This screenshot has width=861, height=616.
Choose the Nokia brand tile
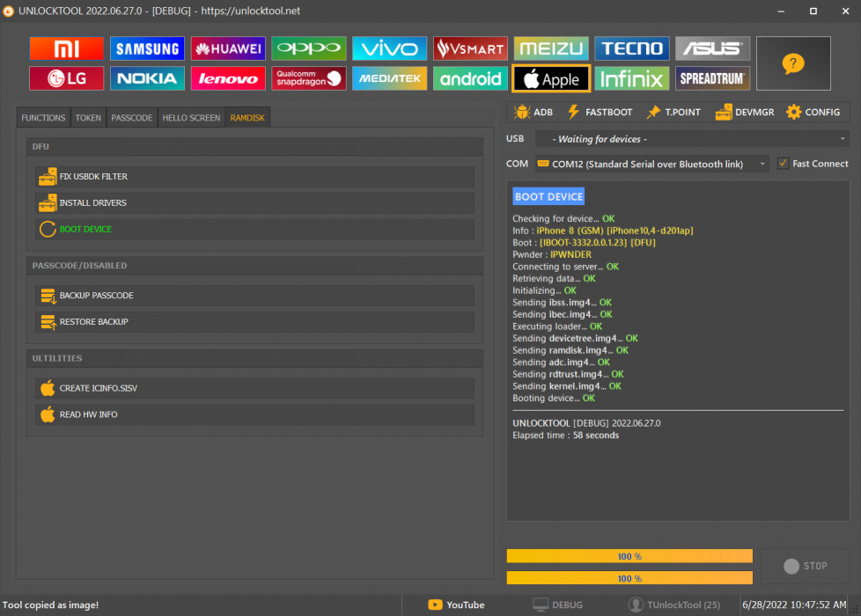click(x=147, y=78)
